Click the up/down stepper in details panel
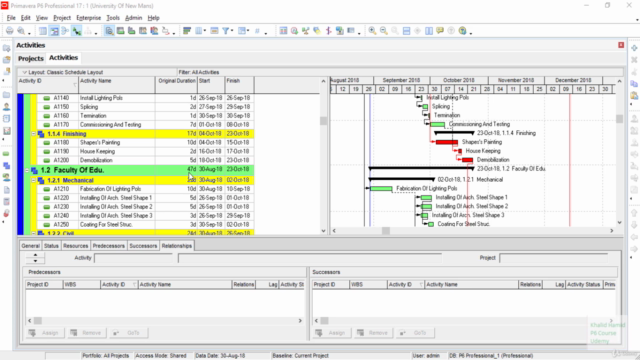Viewport: 640px width, 360px height. click(35, 258)
